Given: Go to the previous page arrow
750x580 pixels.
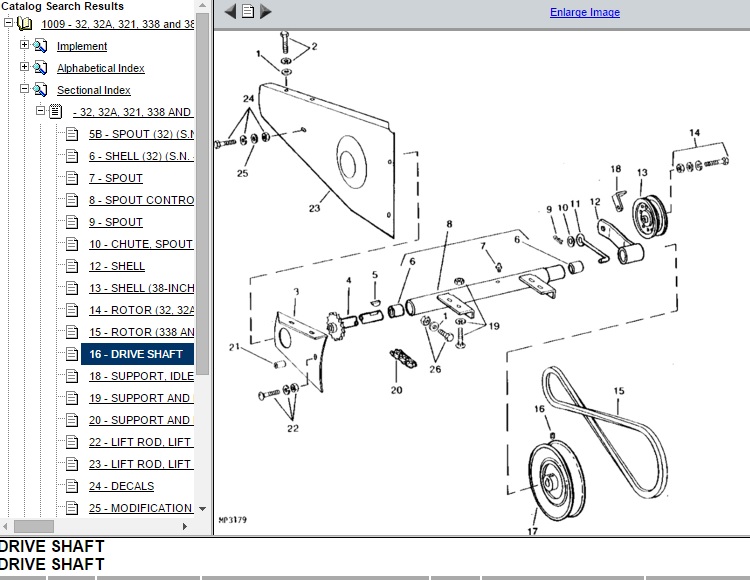Looking at the screenshot, I should point(230,12).
